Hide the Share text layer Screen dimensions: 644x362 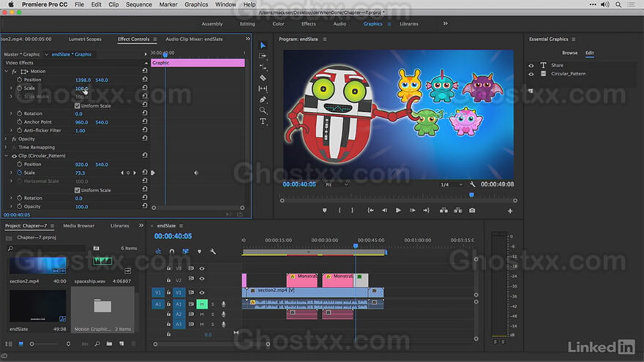[x=531, y=65]
